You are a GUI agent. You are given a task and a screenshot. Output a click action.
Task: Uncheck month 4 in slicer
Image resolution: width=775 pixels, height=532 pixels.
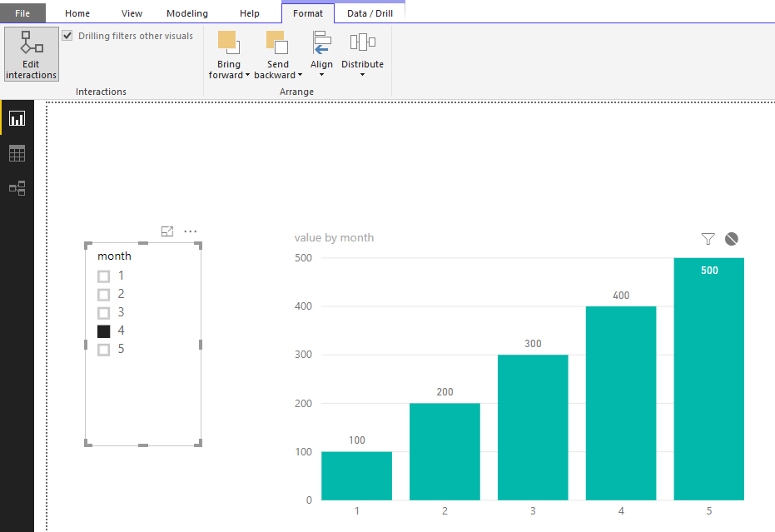104,331
